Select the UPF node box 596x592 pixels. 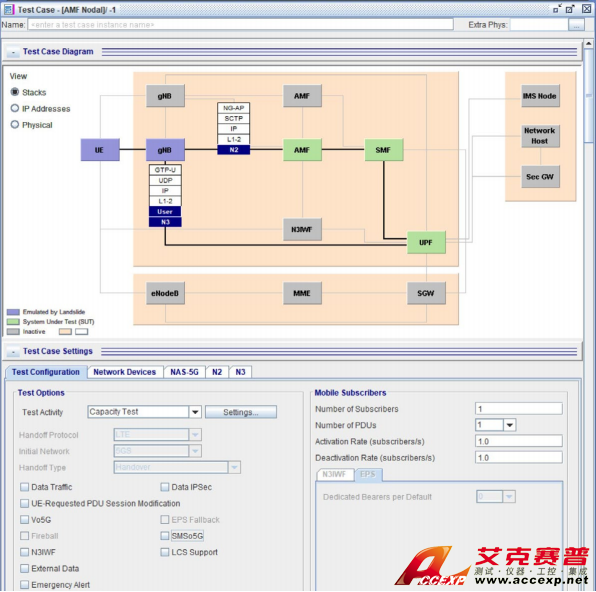pos(426,242)
